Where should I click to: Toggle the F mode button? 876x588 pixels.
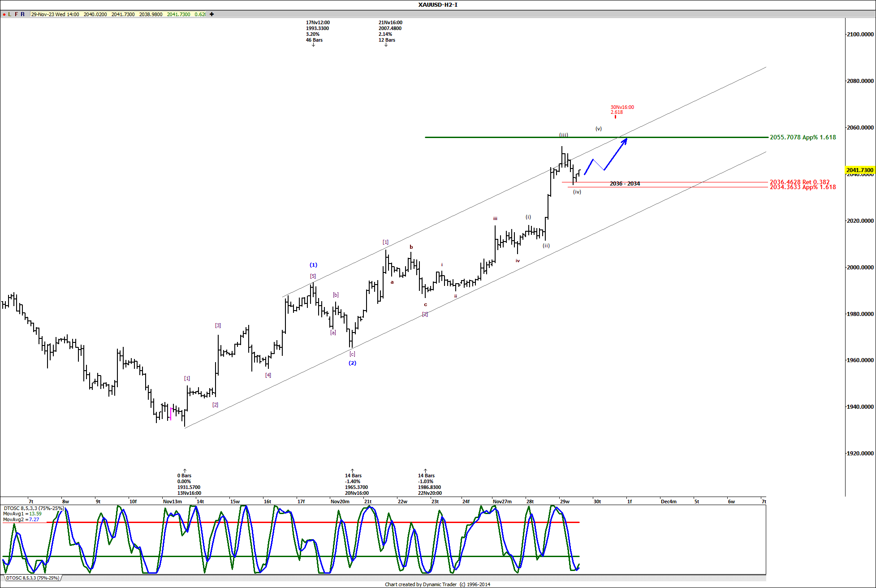point(17,14)
